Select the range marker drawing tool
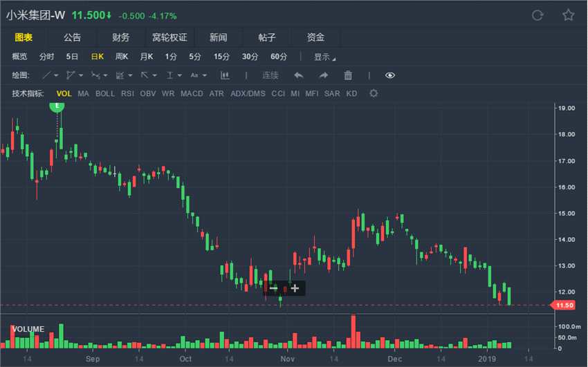588x367 pixels. 169,75
